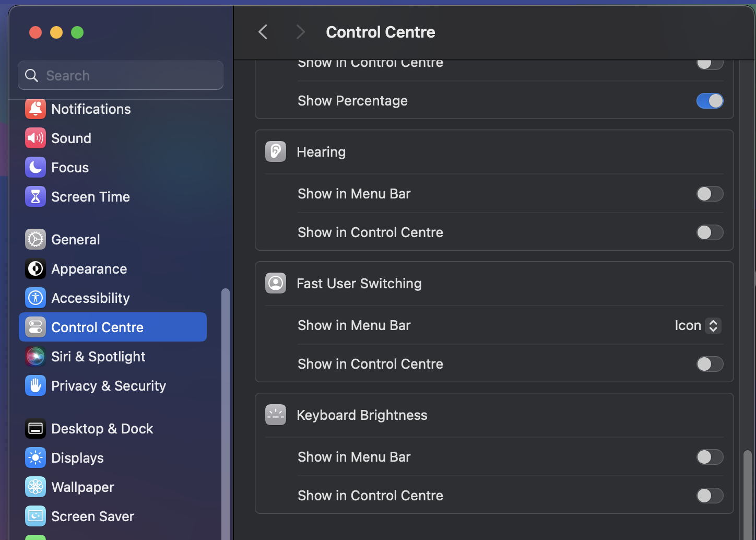Click the Search field in sidebar
Image resolution: width=756 pixels, height=540 pixels.
click(121, 75)
